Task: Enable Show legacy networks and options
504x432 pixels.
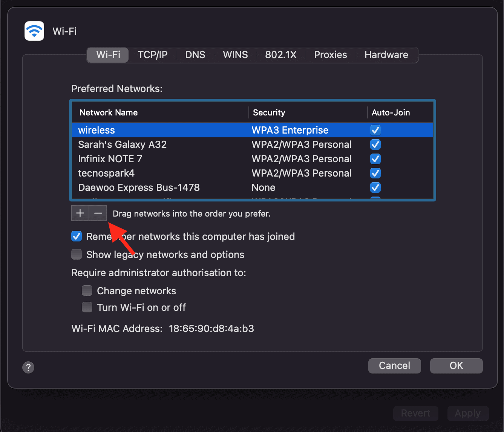Action: click(77, 255)
